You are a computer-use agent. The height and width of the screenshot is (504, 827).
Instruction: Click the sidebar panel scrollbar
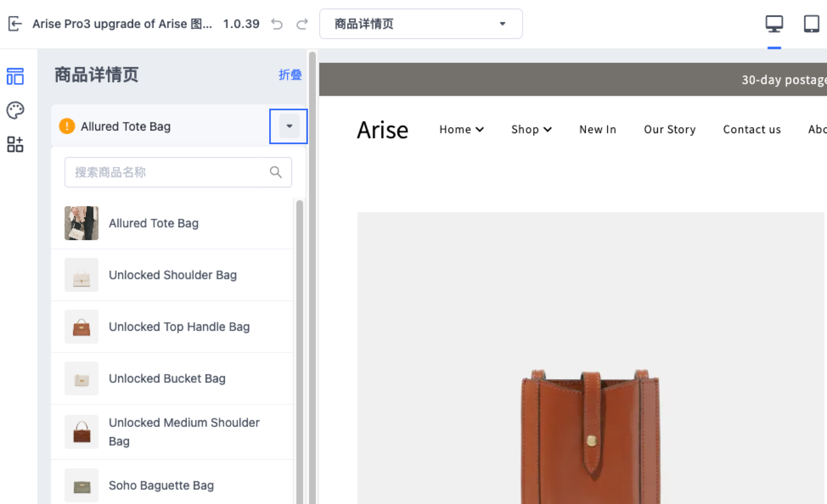[x=312, y=277]
